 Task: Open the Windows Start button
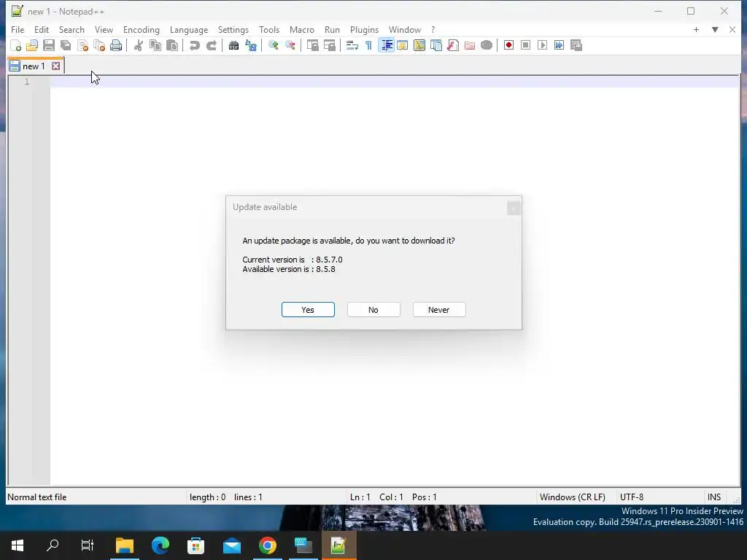(18, 545)
